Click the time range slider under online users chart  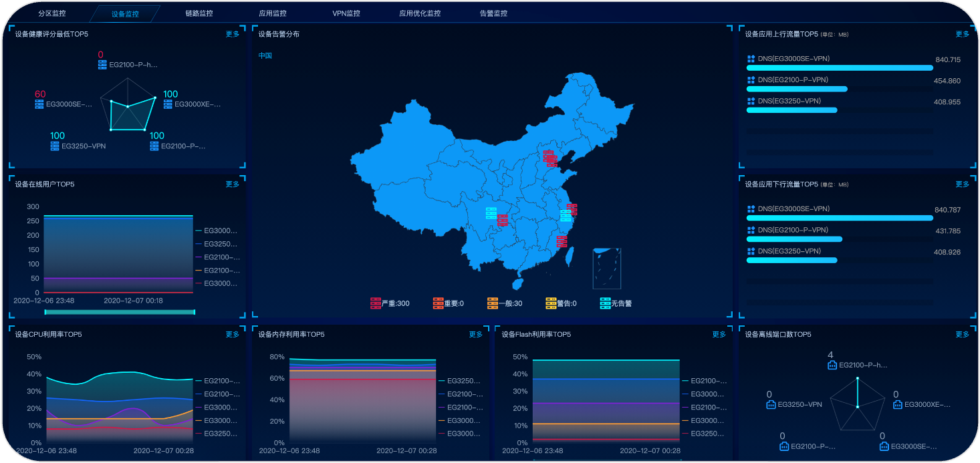(120, 312)
